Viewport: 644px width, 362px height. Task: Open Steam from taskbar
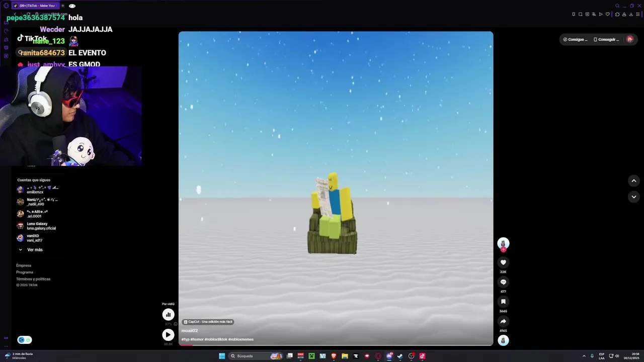400,356
